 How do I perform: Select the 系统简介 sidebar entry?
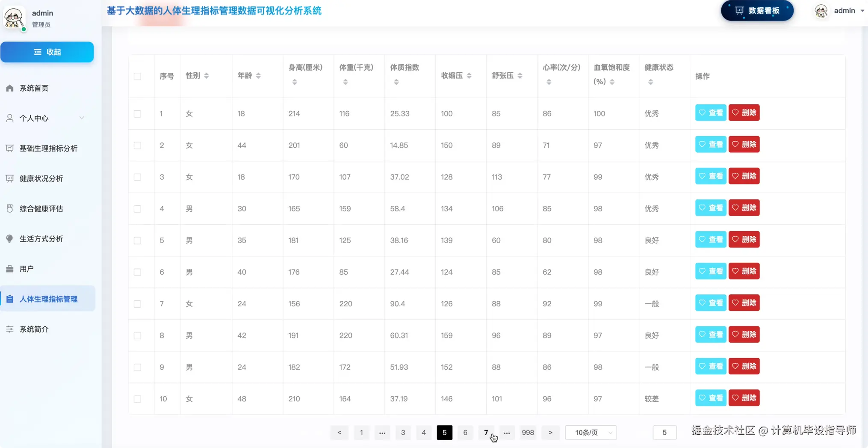click(34, 329)
